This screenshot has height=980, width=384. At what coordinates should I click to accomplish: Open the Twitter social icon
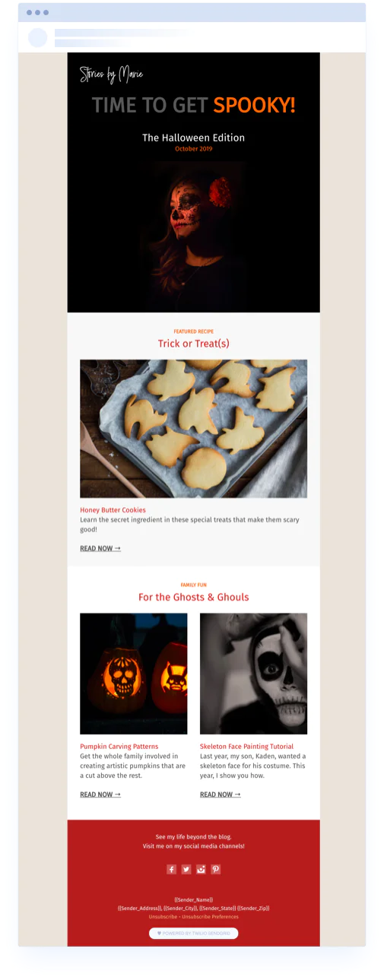(x=186, y=869)
